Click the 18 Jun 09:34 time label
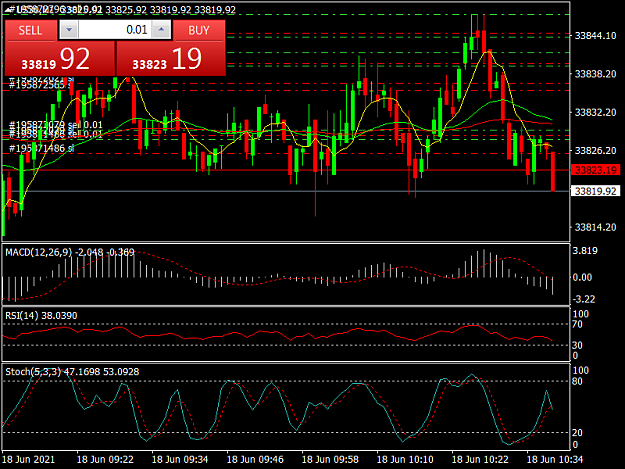This screenshot has width=625, height=469. [x=180, y=459]
